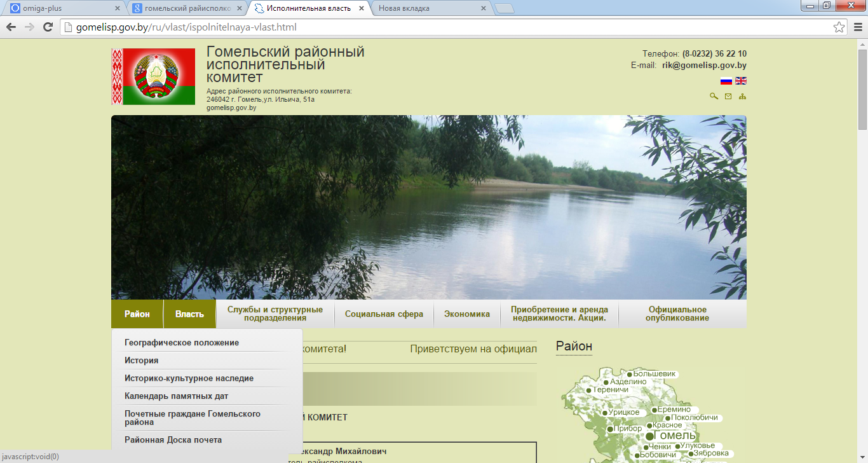
Task: Switch site language with British flag
Action: pos(741,81)
